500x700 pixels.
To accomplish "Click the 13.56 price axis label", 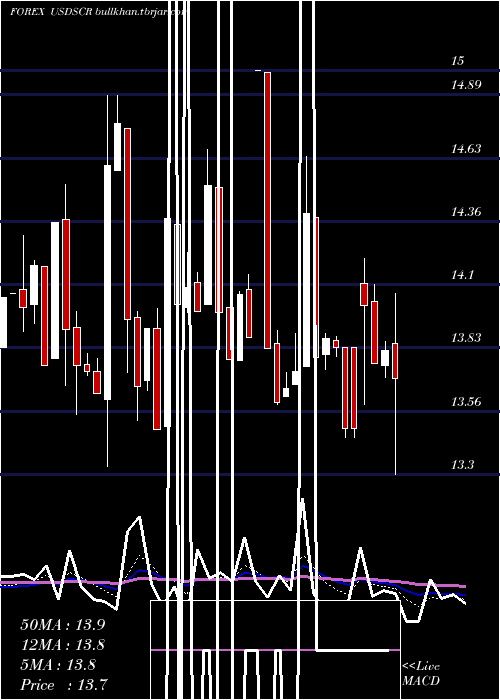I will pyautogui.click(x=466, y=402).
